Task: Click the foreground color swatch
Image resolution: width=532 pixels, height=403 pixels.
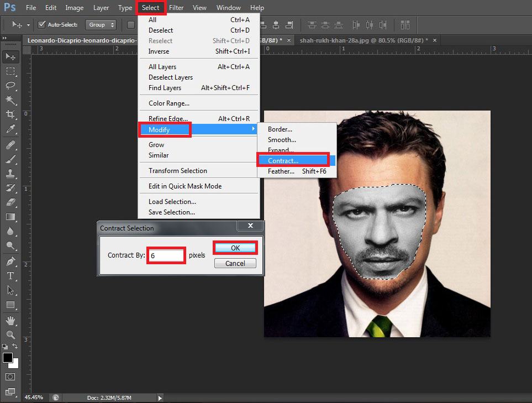Action: pyautogui.click(x=8, y=358)
